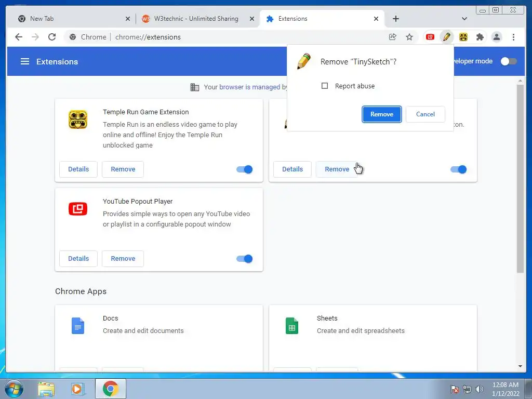The height and width of the screenshot is (399, 532).
Task: Click the 'Sheets' app title
Action: [327, 318]
